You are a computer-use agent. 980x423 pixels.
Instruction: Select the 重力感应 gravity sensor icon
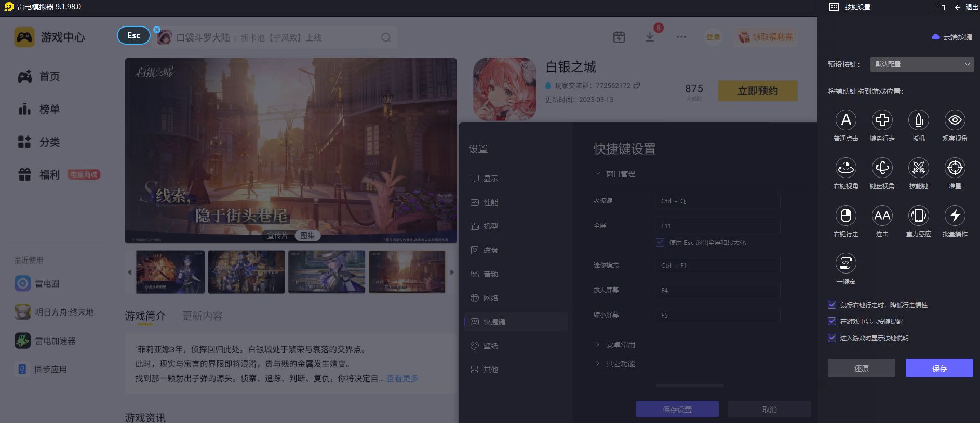point(919,215)
